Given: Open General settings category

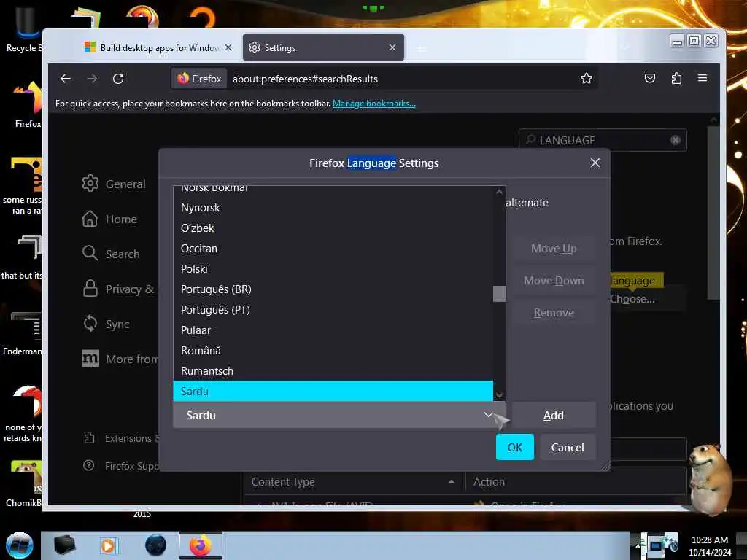Looking at the screenshot, I should click(114, 184).
